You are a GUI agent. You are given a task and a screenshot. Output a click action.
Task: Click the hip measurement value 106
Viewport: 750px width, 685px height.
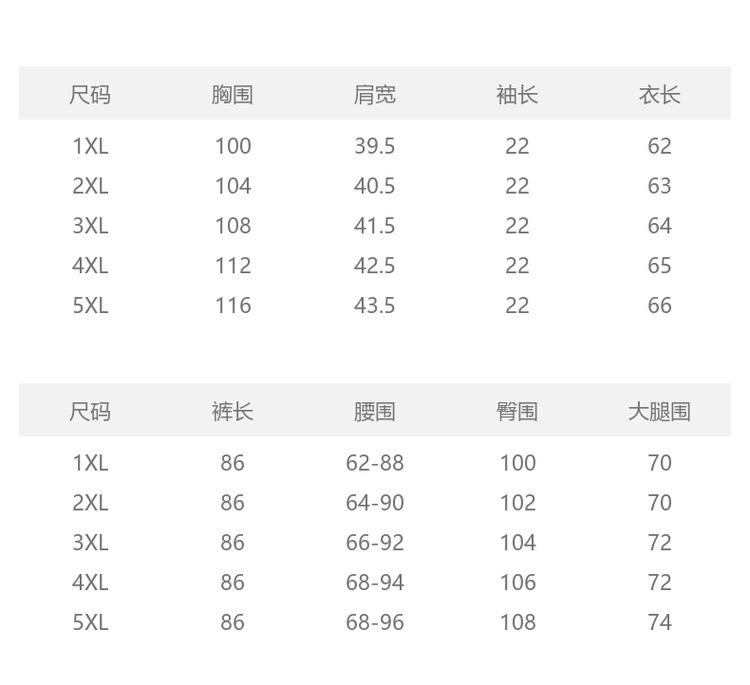point(517,583)
